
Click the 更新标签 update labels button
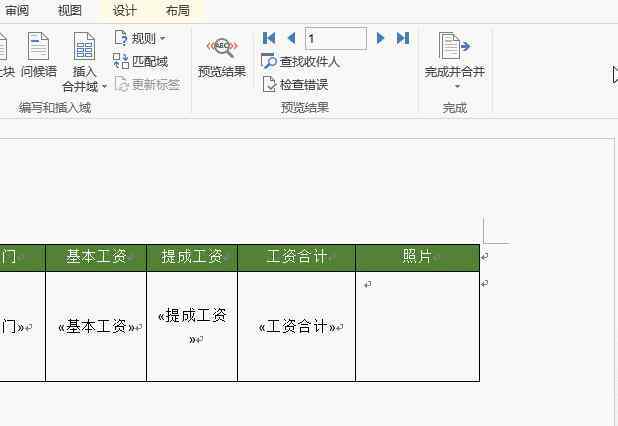pyautogui.click(x=147, y=84)
